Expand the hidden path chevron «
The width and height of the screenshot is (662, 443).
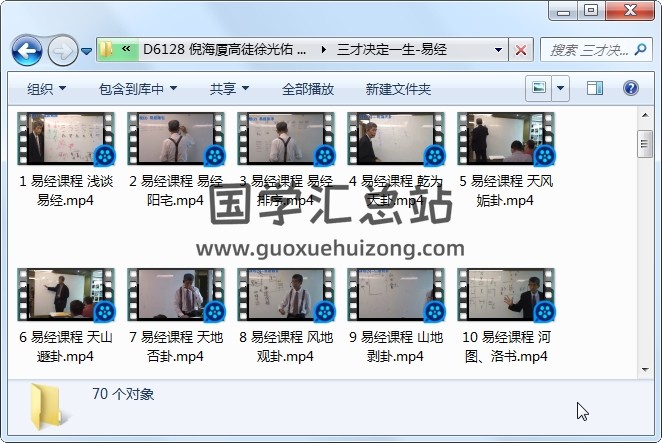(x=126, y=49)
